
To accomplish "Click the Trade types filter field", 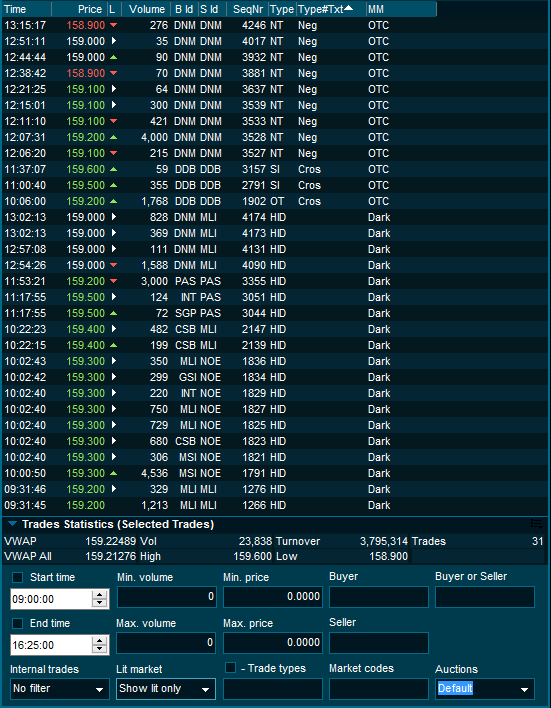I will 273,689.
